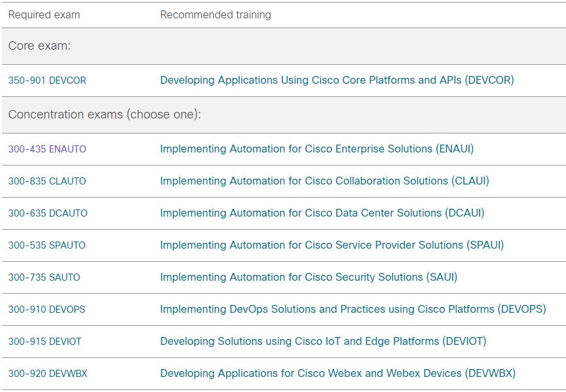Open the IoT and Edge Platforms training link
566x392 pixels.
323,342
